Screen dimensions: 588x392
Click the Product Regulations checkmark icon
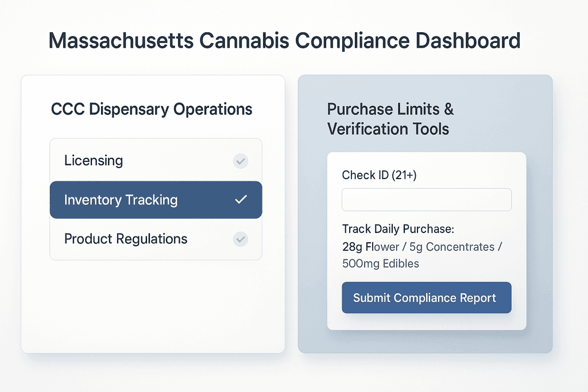241,239
